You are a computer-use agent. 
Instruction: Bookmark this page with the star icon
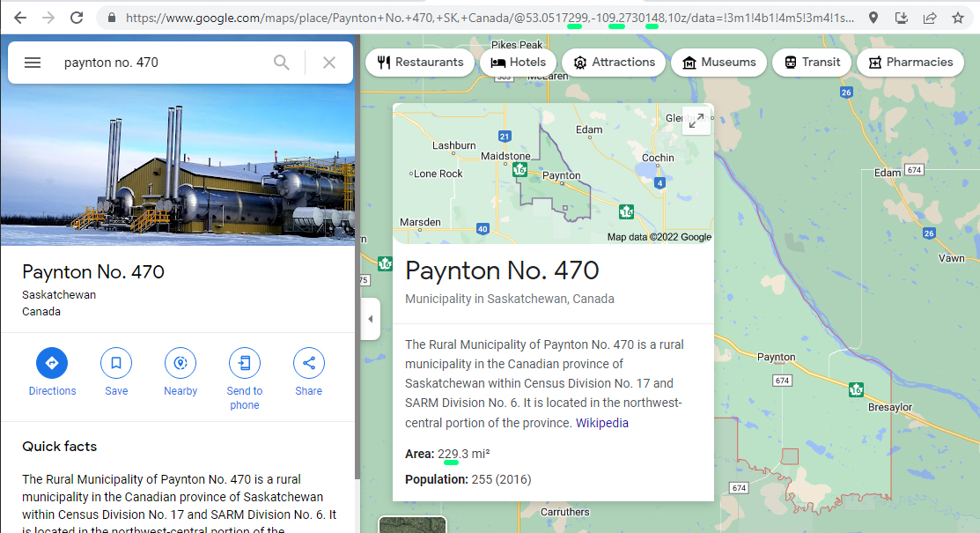pos(957,18)
